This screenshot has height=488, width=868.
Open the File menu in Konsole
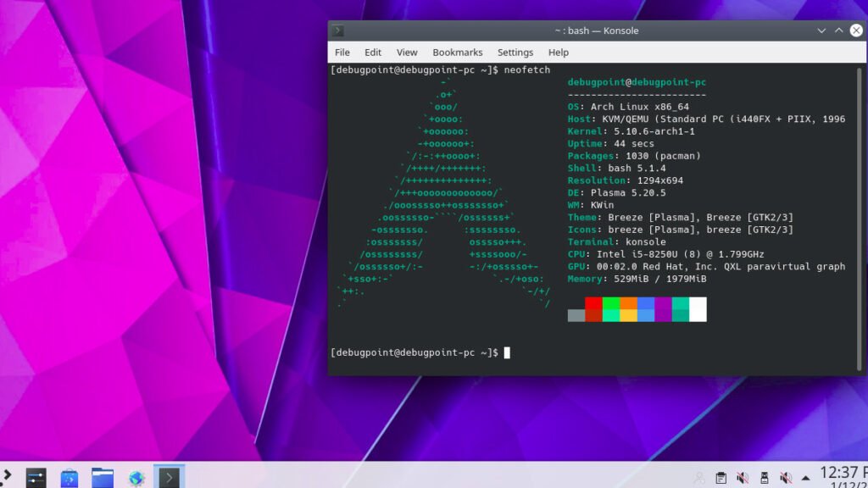coord(342,53)
